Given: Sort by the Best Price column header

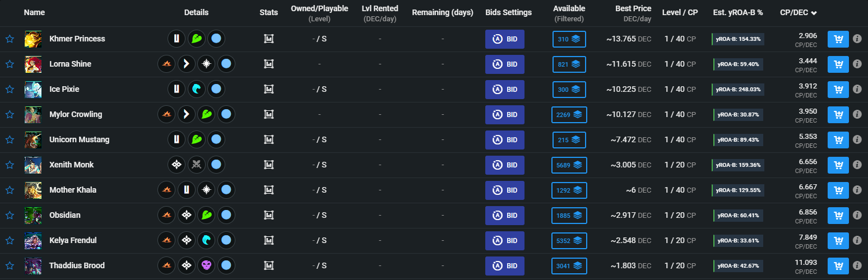Looking at the screenshot, I should [633, 9].
